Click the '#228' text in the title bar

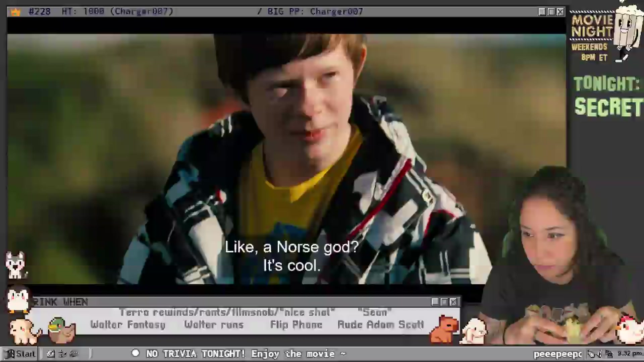click(40, 12)
